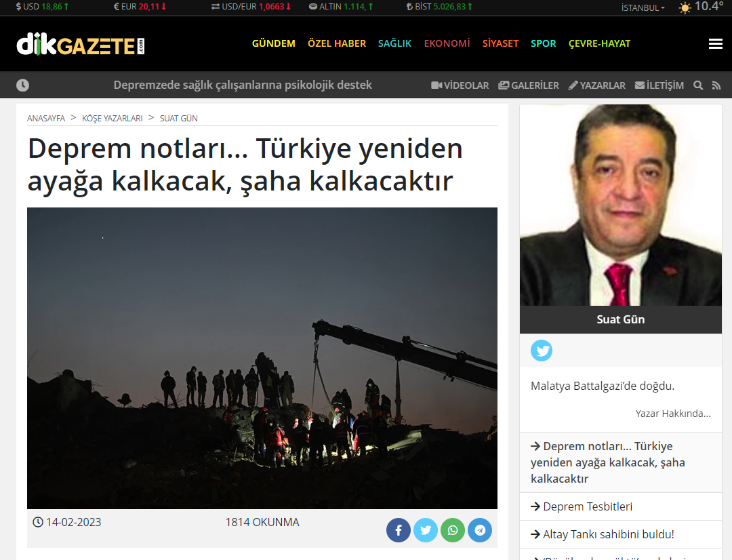The height and width of the screenshot is (560, 732).
Task: Click the dikGAZETE logo
Action: click(x=81, y=45)
